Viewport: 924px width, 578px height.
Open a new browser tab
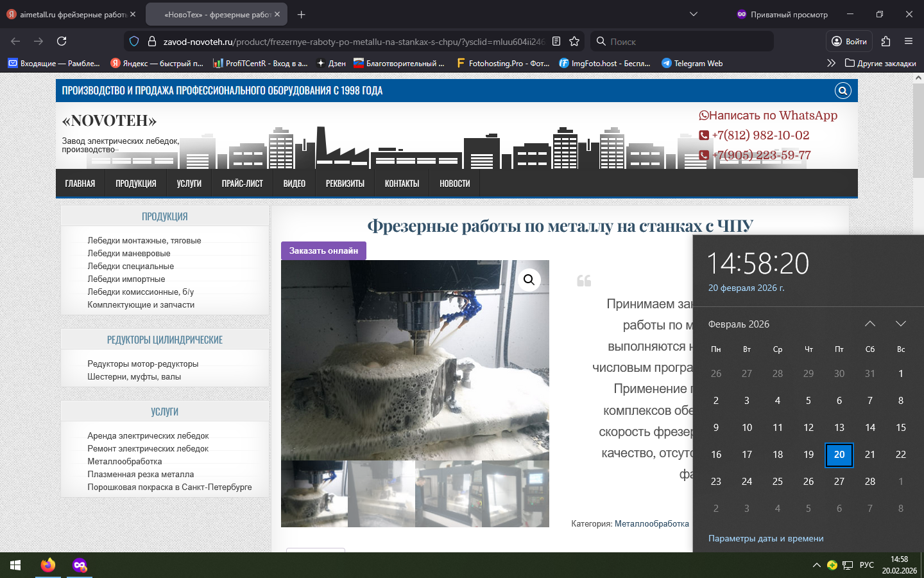tap(302, 14)
